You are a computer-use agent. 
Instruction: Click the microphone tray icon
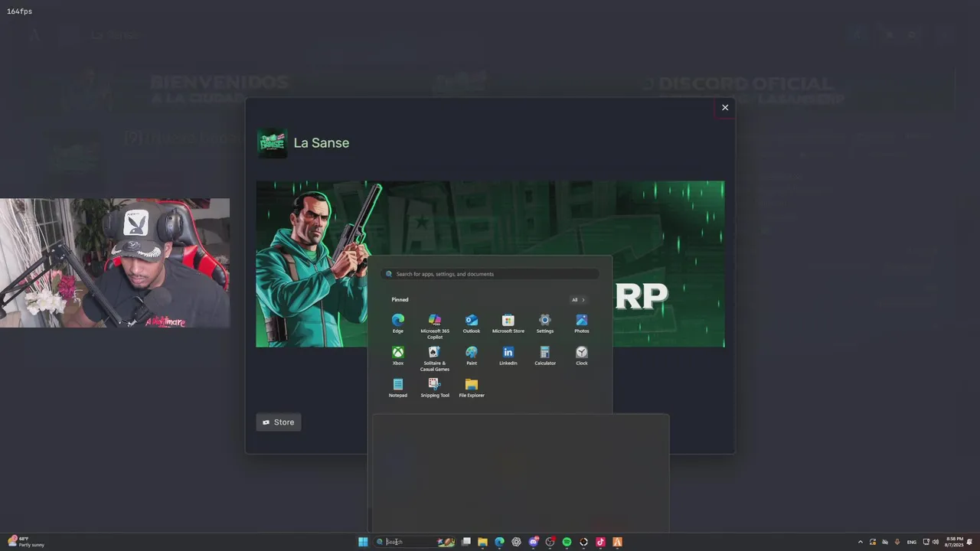[897, 542]
